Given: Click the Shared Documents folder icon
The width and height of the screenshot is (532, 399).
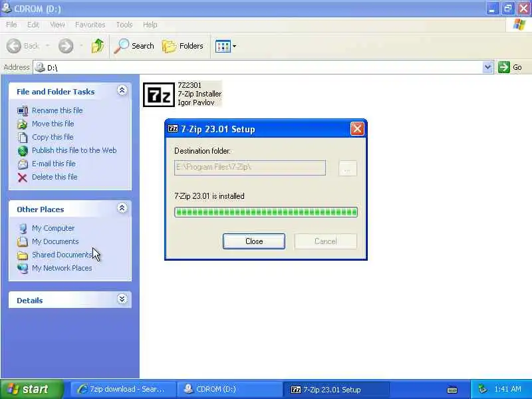Looking at the screenshot, I should (23, 255).
